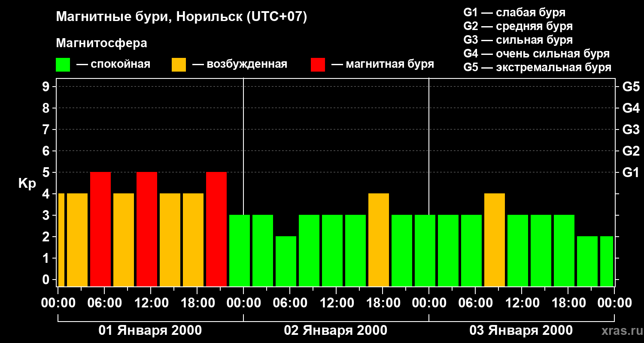
Task: Click the 18:00 time label under 03 Января
Action: [568, 303]
